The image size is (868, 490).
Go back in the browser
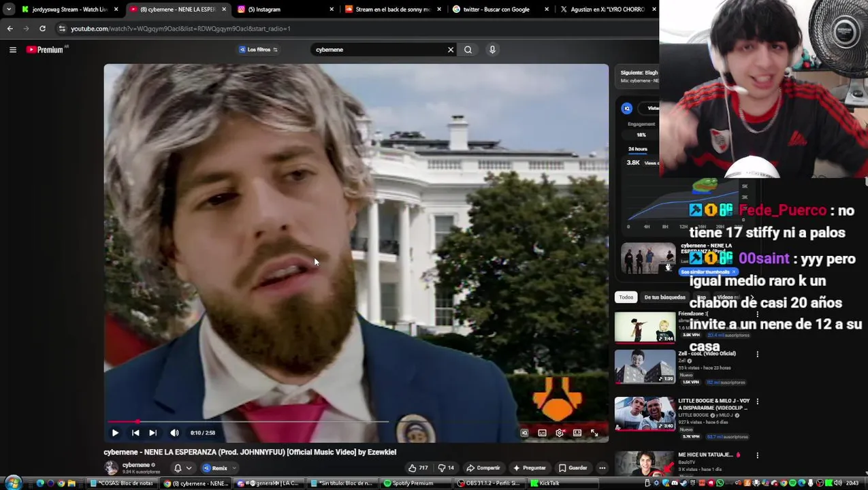point(10,29)
